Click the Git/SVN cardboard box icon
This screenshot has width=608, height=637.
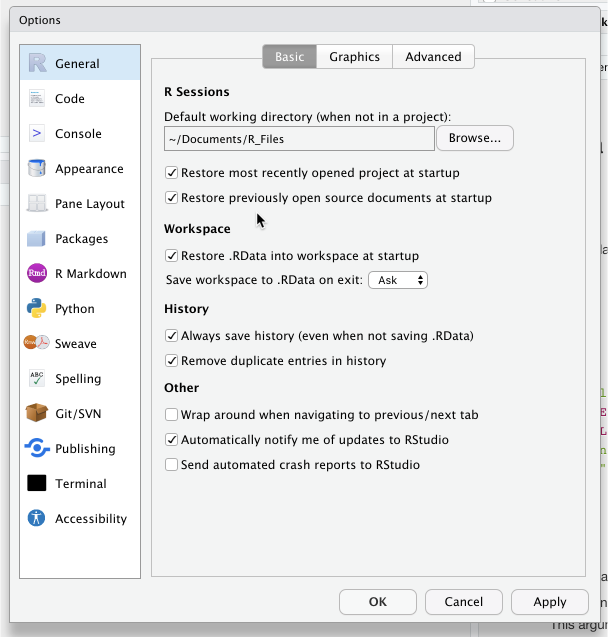click(x=37, y=413)
